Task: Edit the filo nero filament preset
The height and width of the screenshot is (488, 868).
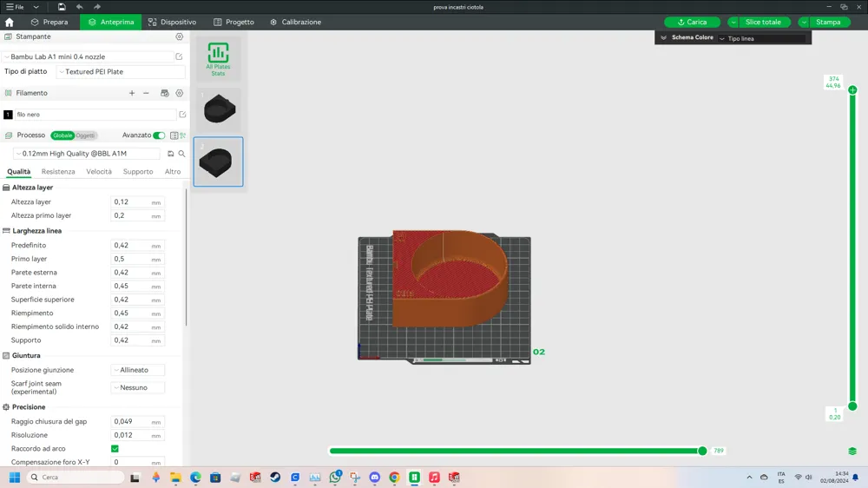Action: [182, 114]
